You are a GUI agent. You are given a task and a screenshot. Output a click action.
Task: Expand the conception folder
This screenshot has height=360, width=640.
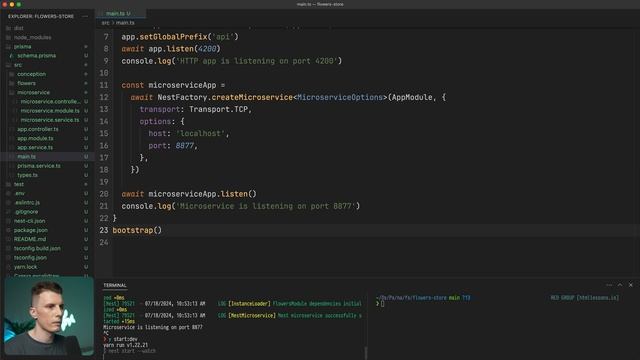[x=31, y=74]
